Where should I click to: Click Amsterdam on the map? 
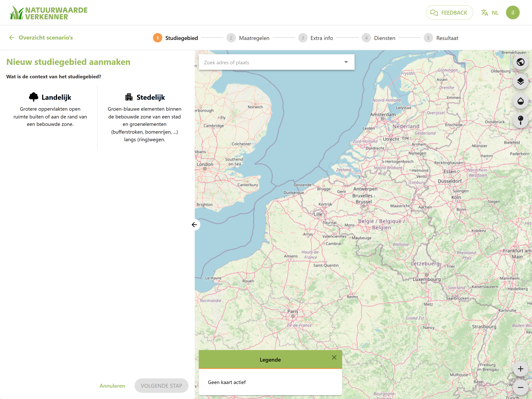(x=383, y=115)
